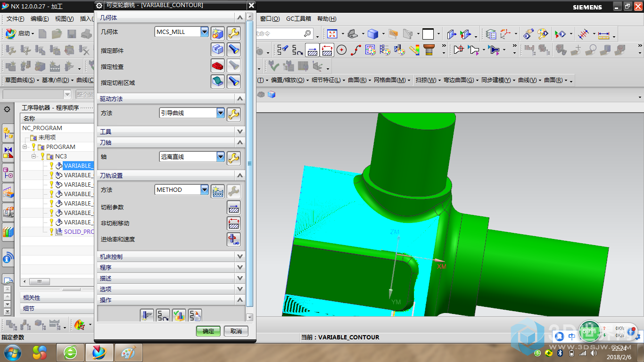Expand the 机床控制 section
Image resolution: width=644 pixels, height=362 pixels.
coord(240,256)
